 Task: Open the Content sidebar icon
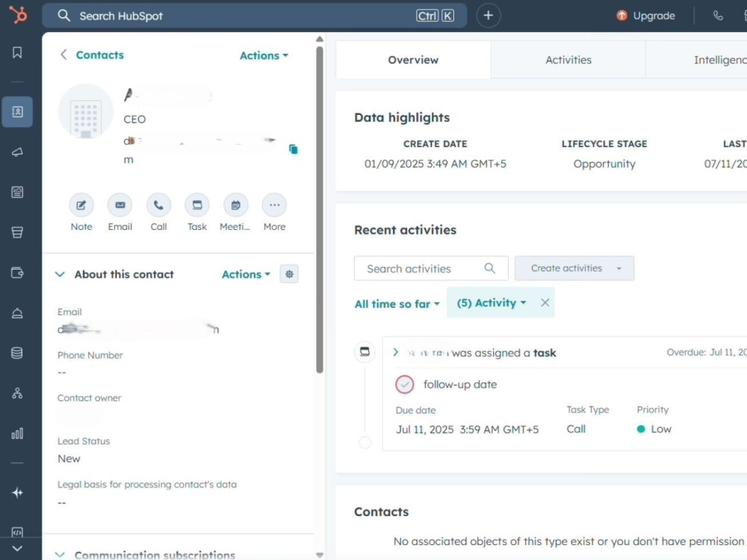tap(17, 192)
